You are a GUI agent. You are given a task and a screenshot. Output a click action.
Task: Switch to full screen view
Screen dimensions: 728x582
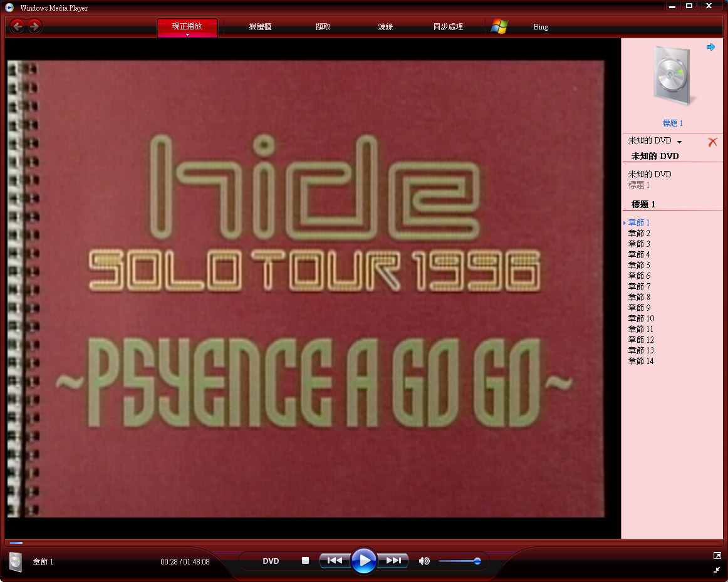pos(717,556)
